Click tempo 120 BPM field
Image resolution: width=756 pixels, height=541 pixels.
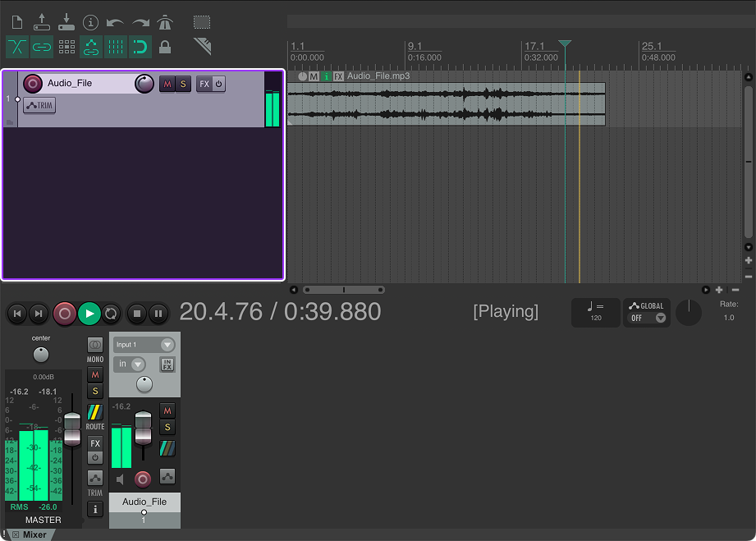(x=596, y=313)
